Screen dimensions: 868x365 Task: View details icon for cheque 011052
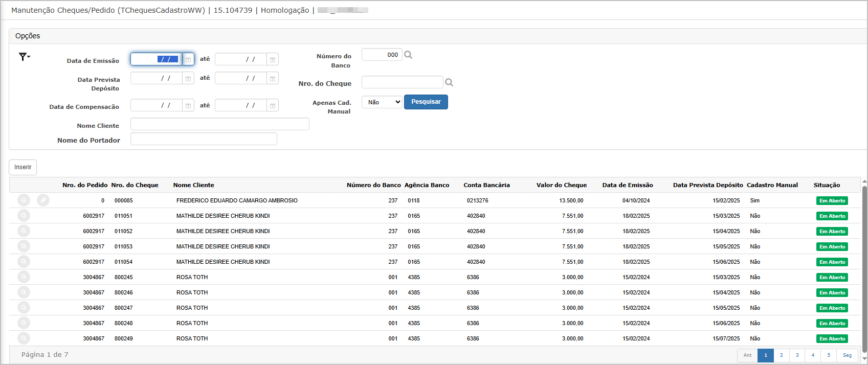[x=24, y=231]
